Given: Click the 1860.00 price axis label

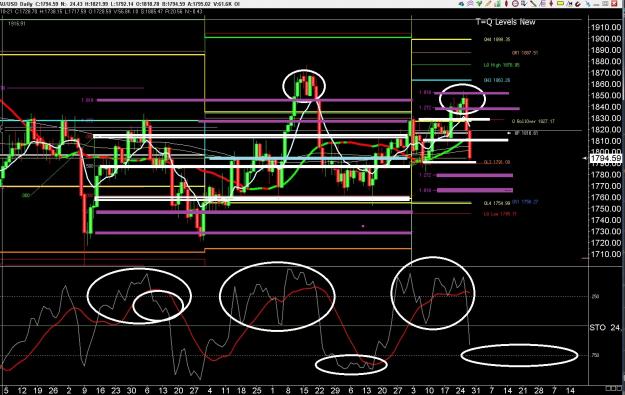Looking at the screenshot, I should pos(605,84).
